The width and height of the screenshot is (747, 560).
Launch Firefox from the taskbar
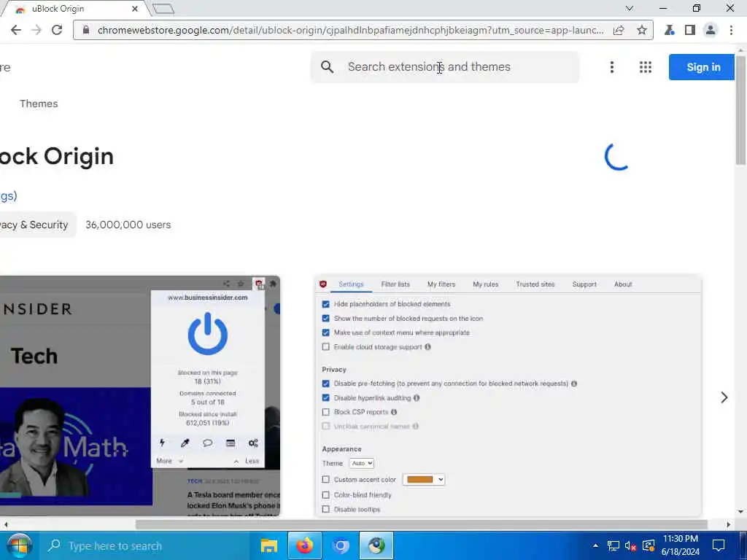305,545
